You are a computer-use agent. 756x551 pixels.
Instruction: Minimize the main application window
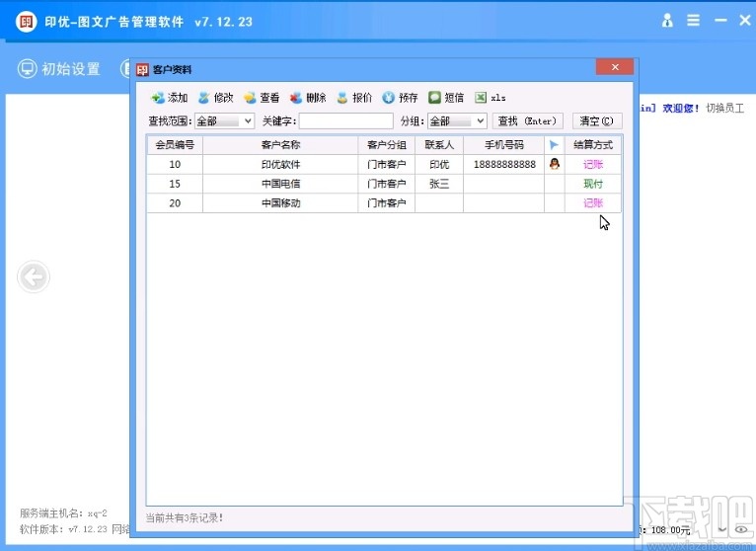pyautogui.click(x=720, y=21)
